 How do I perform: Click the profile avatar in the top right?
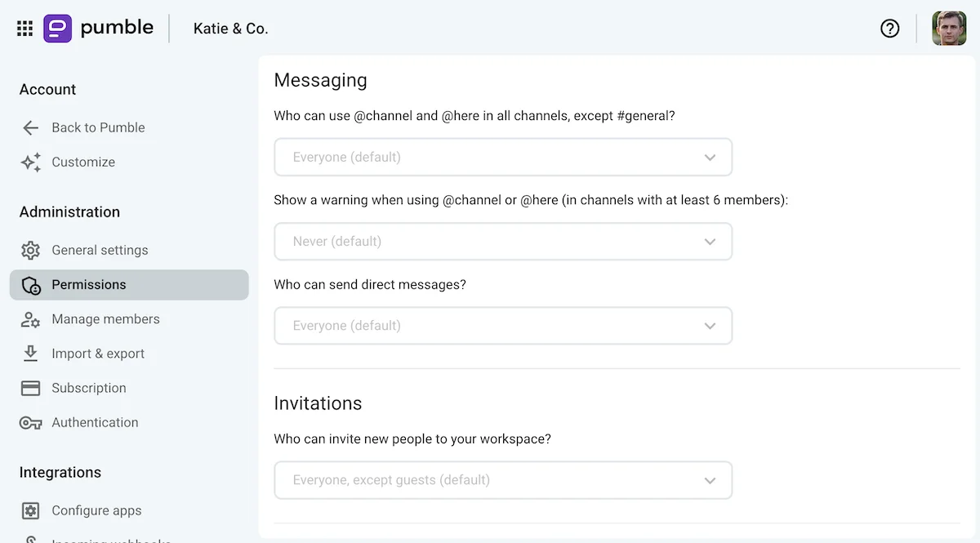tap(949, 28)
